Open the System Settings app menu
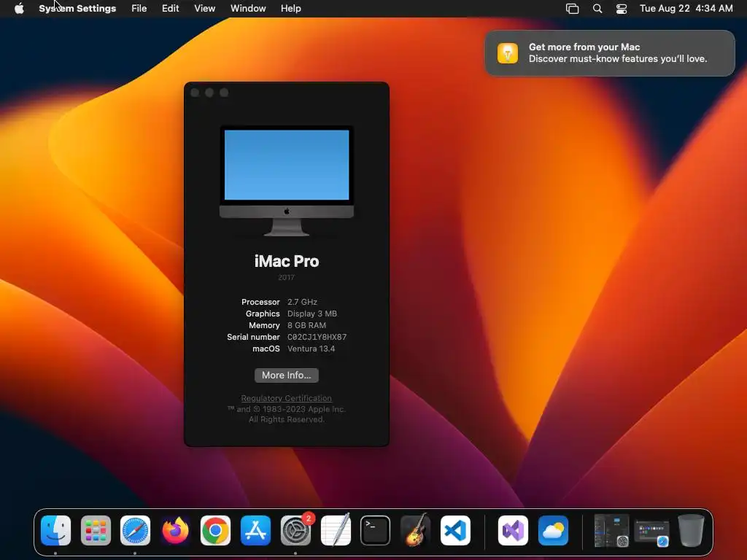This screenshot has height=560, width=747. pyautogui.click(x=77, y=9)
